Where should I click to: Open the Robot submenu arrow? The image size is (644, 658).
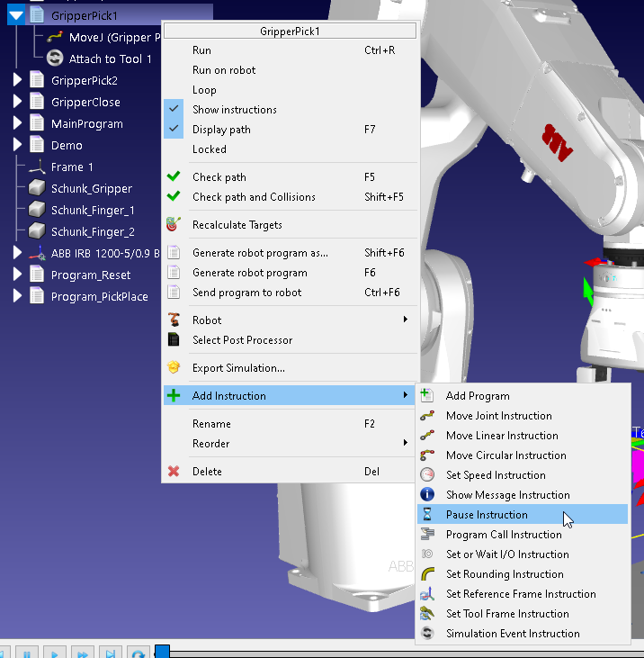coord(406,320)
